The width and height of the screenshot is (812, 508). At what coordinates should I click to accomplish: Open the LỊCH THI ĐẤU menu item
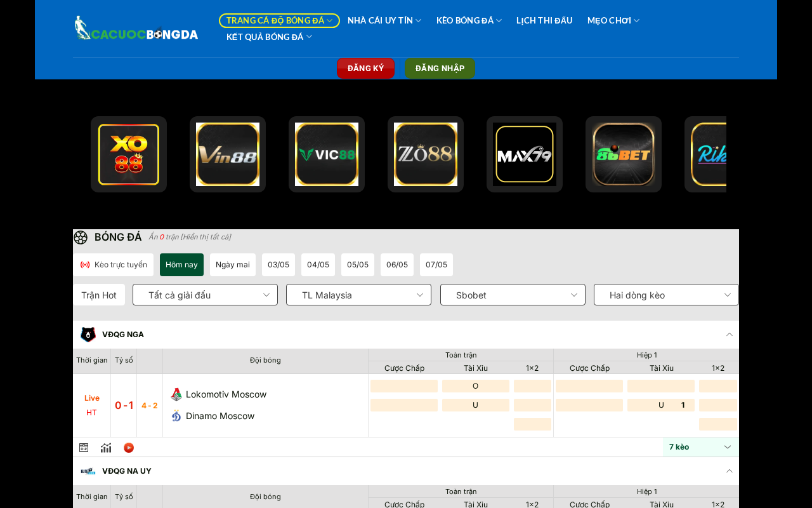click(x=544, y=20)
